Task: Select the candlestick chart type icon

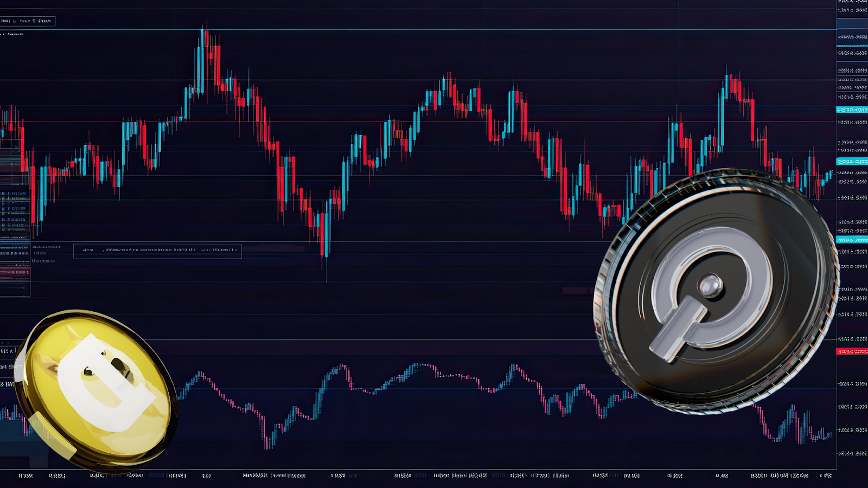Action: click(x=24, y=21)
